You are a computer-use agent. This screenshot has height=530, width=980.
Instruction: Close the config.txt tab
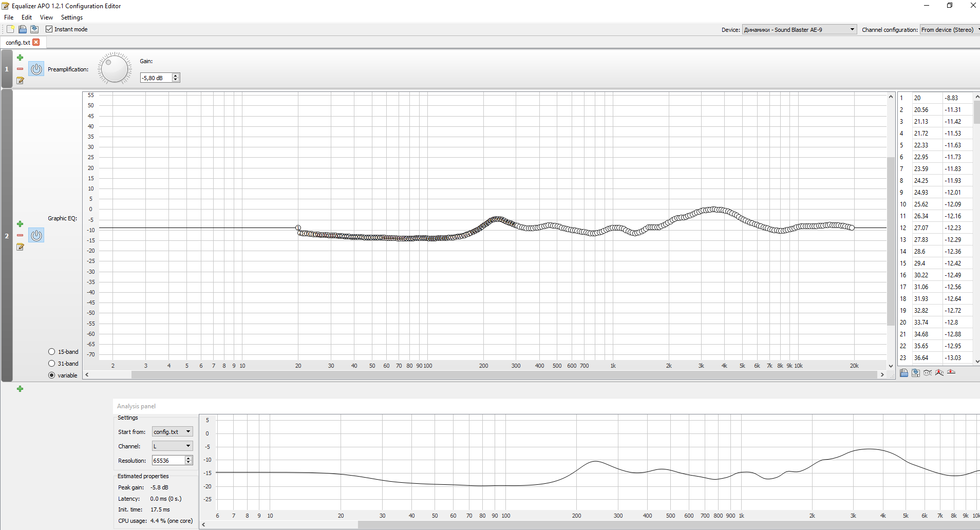click(x=36, y=43)
